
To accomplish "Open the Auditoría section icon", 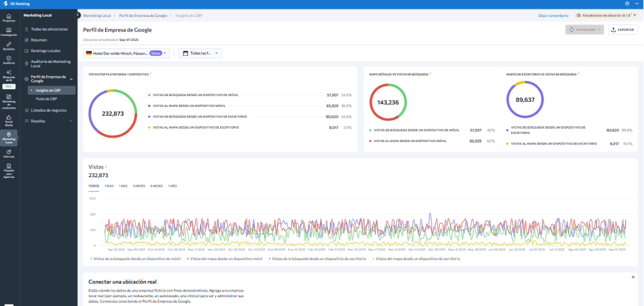I will (9, 60).
